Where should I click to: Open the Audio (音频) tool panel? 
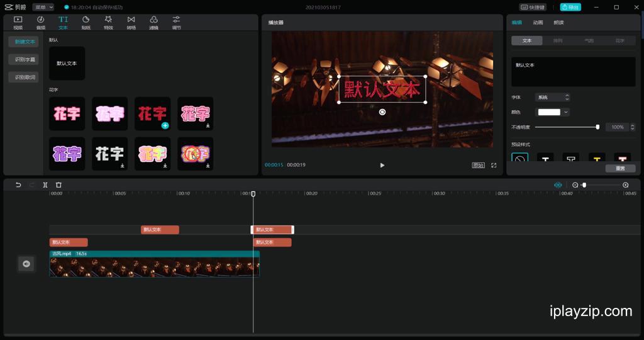tap(41, 23)
